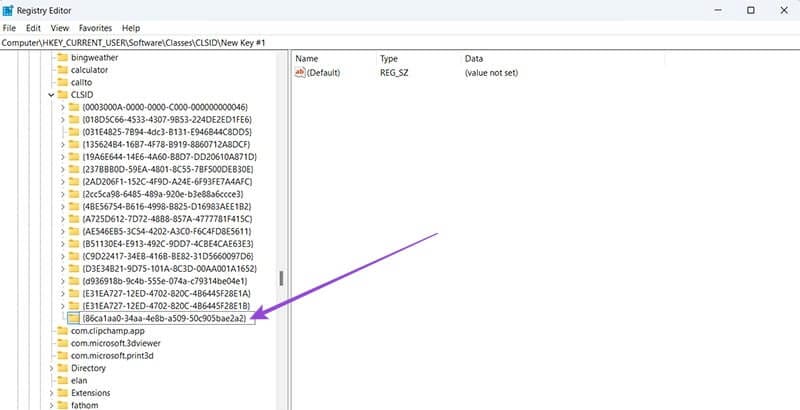Image resolution: width=800 pixels, height=410 pixels.
Task: Click the fathom key folder icon
Action: click(x=62, y=405)
